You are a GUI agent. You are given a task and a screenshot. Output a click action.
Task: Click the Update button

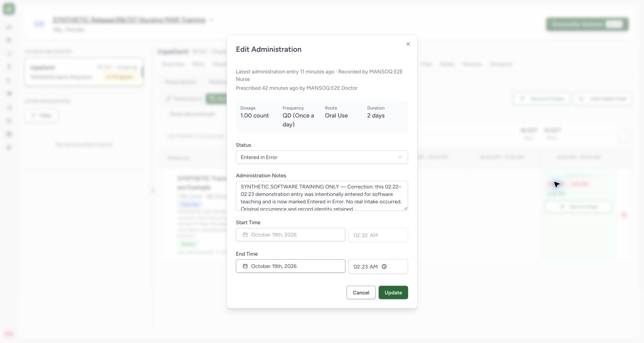coord(393,293)
